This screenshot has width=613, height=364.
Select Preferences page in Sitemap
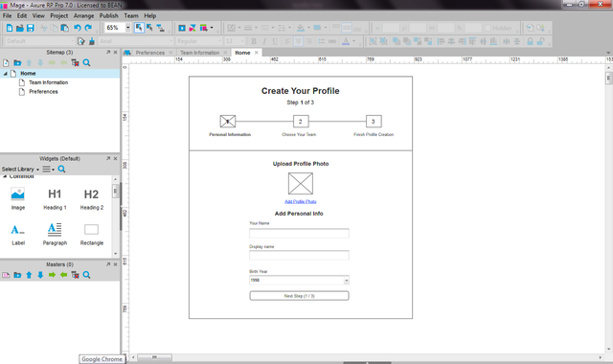click(43, 92)
